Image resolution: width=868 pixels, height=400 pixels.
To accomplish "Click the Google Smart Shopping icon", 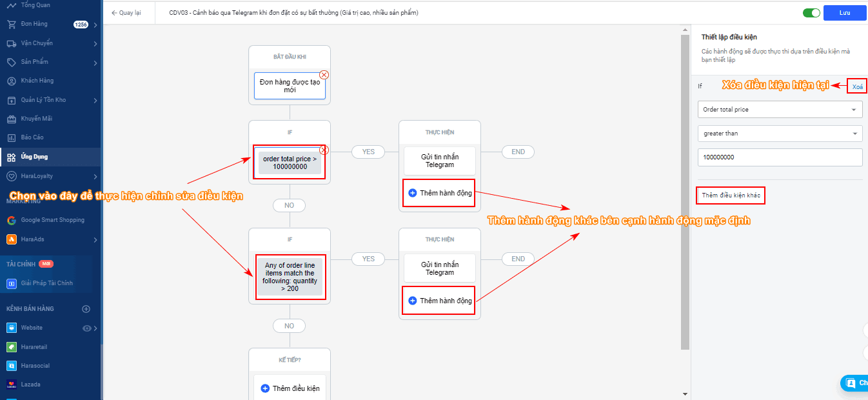I will point(12,220).
